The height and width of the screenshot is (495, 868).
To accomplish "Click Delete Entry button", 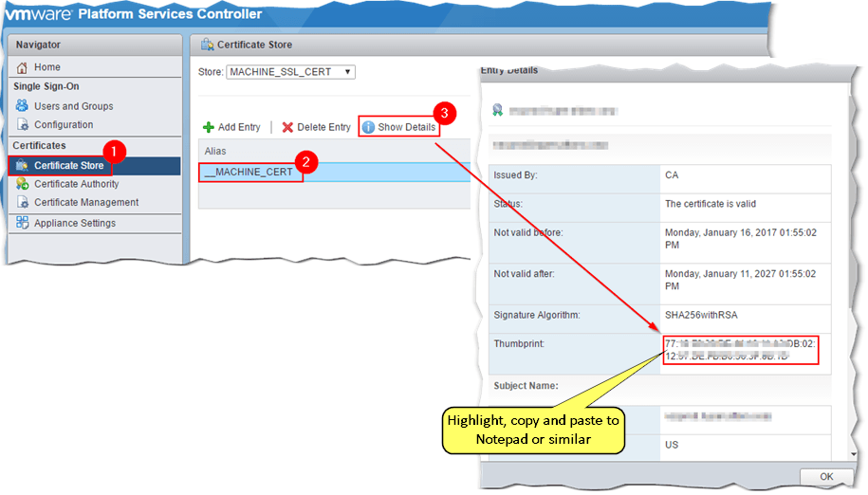I will pyautogui.click(x=316, y=127).
